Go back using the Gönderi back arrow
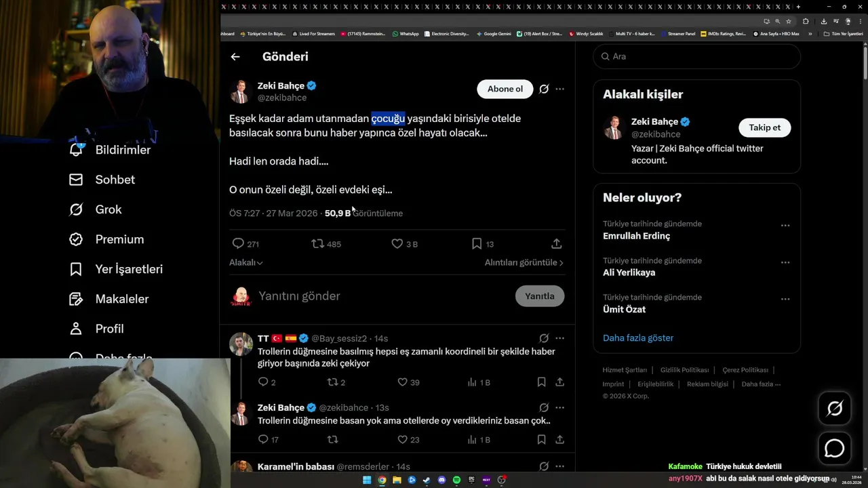Viewport: 868px width, 488px height. click(x=235, y=57)
